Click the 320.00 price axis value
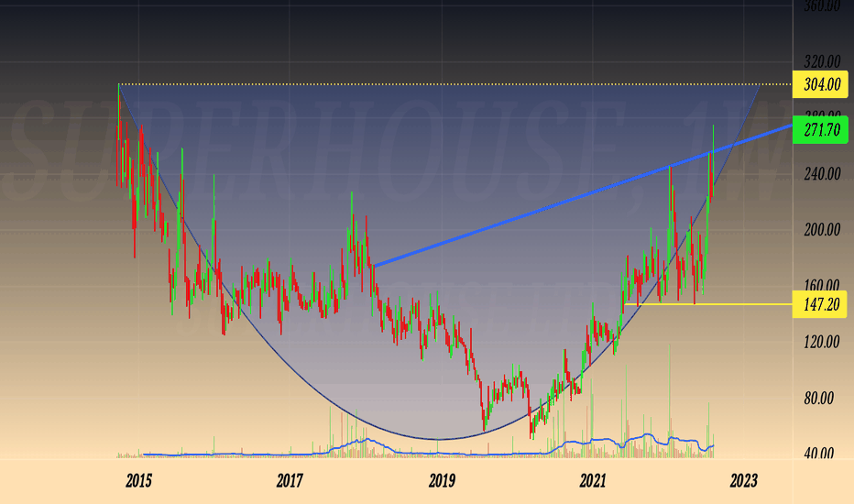This screenshot has width=854, height=504. pos(822,61)
